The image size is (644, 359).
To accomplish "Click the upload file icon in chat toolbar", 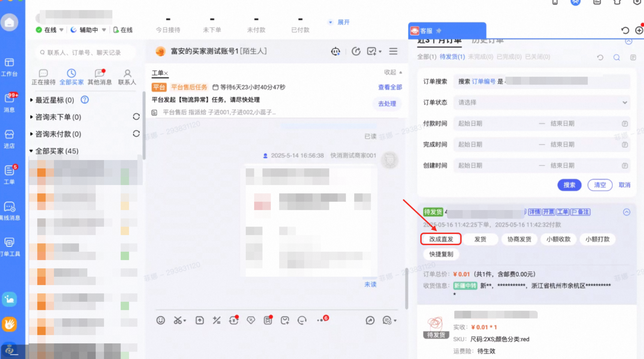I will coord(200,320).
